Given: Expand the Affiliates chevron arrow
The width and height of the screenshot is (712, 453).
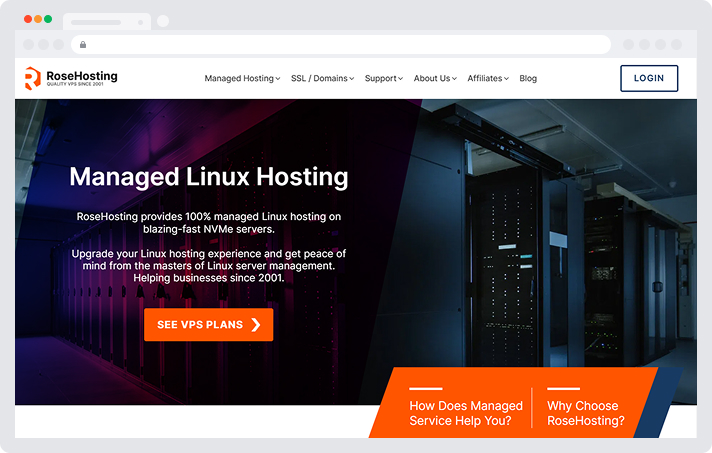Looking at the screenshot, I should click(x=506, y=79).
